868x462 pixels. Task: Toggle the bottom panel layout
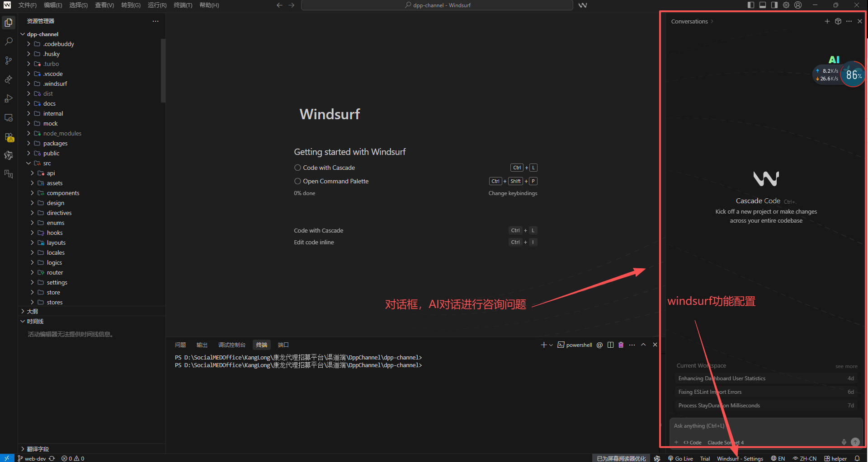(763, 5)
